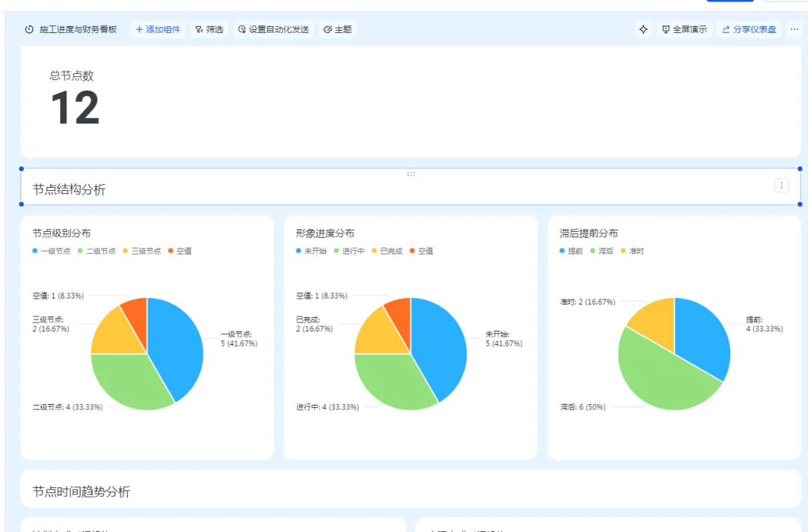Click 添加组件 button
Screen dimensions: 808x532
point(158,29)
